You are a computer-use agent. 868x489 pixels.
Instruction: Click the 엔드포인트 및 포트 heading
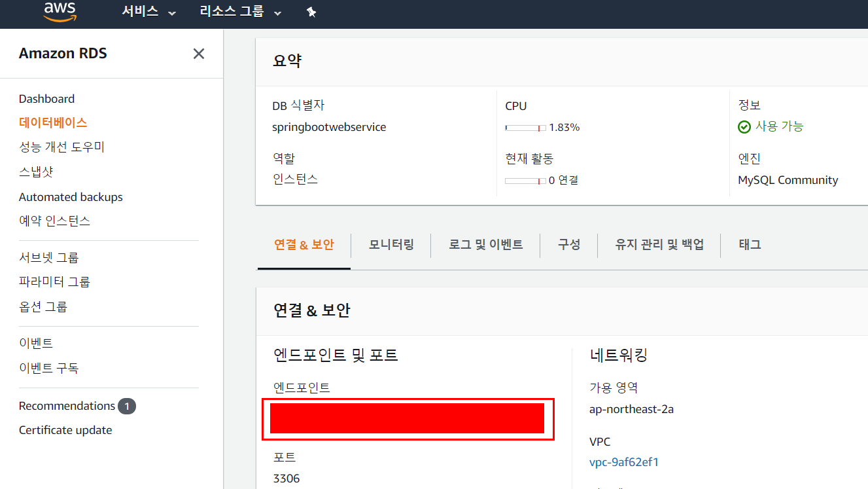[336, 355]
